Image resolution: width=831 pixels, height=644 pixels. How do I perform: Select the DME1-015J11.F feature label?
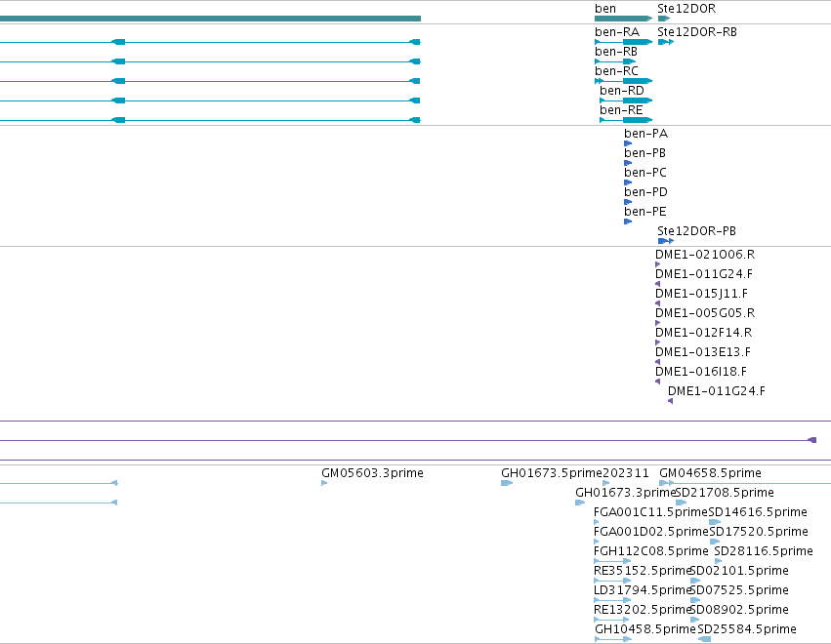coord(701,294)
